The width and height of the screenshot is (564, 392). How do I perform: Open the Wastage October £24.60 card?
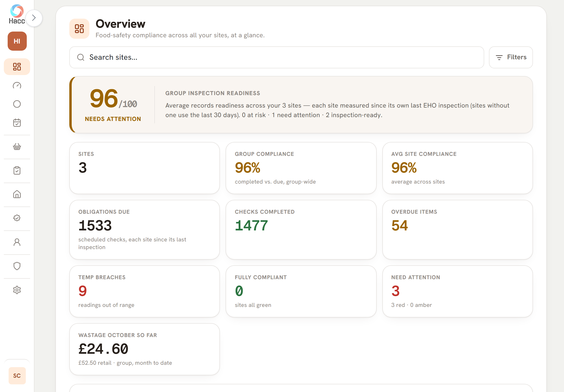coord(144,349)
